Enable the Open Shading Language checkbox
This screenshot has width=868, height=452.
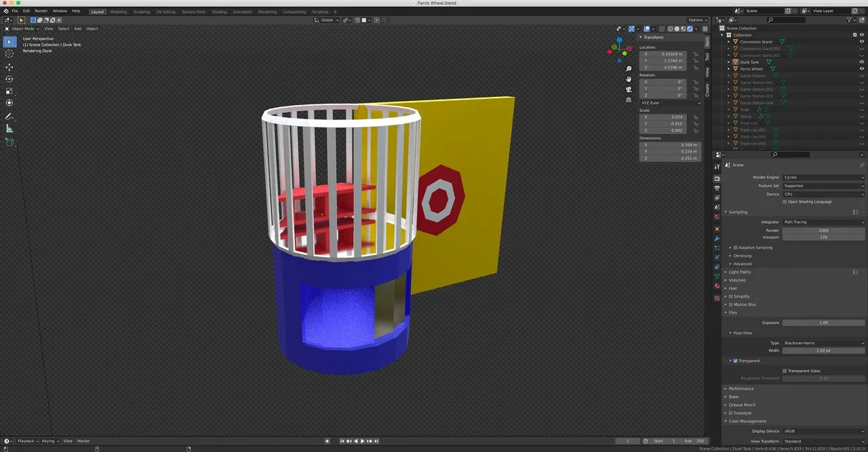785,202
